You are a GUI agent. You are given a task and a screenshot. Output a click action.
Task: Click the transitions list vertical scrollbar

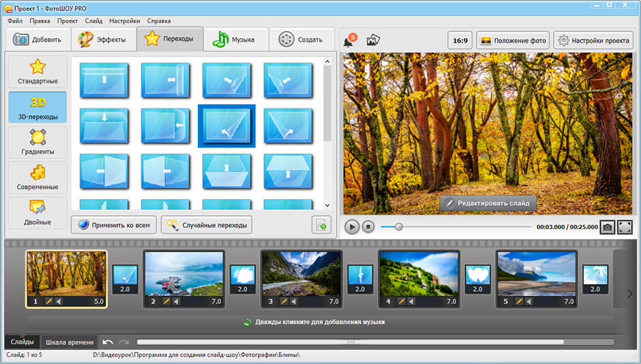coord(327,104)
